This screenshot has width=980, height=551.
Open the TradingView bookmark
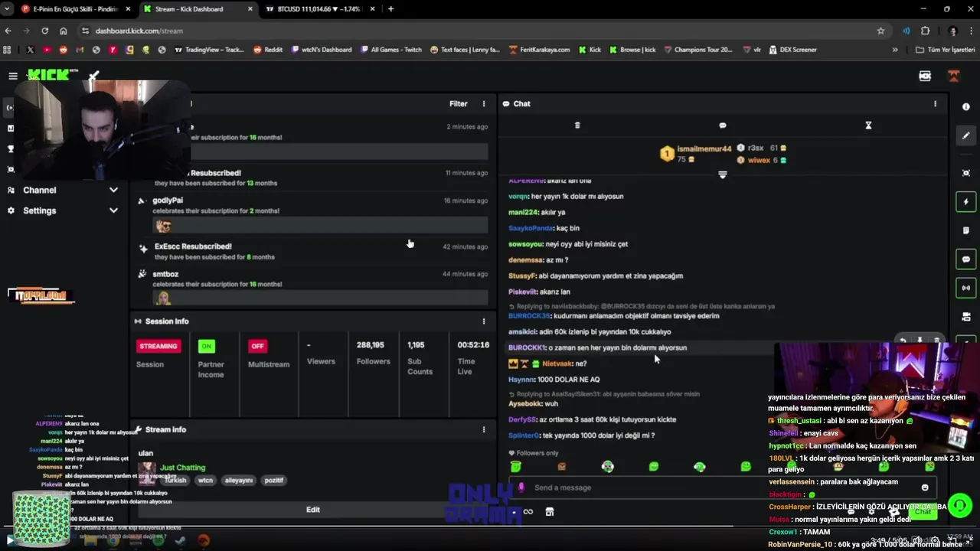point(209,50)
